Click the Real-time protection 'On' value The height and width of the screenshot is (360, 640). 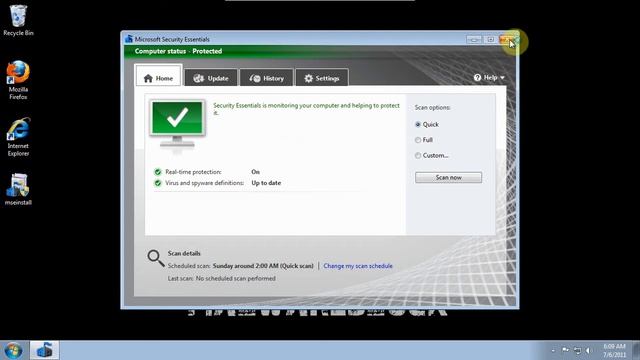(x=256, y=172)
